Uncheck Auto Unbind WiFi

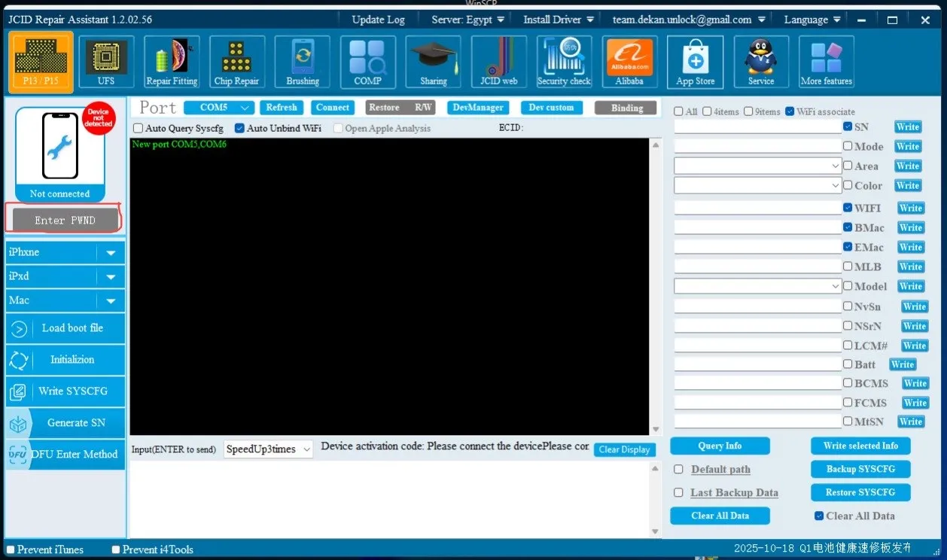(239, 129)
